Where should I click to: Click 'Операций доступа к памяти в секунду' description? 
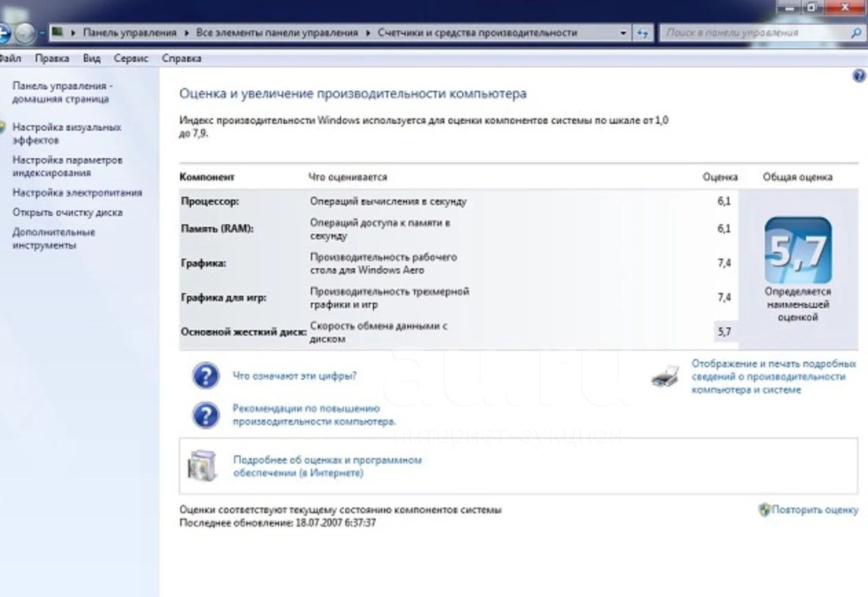click(380, 229)
